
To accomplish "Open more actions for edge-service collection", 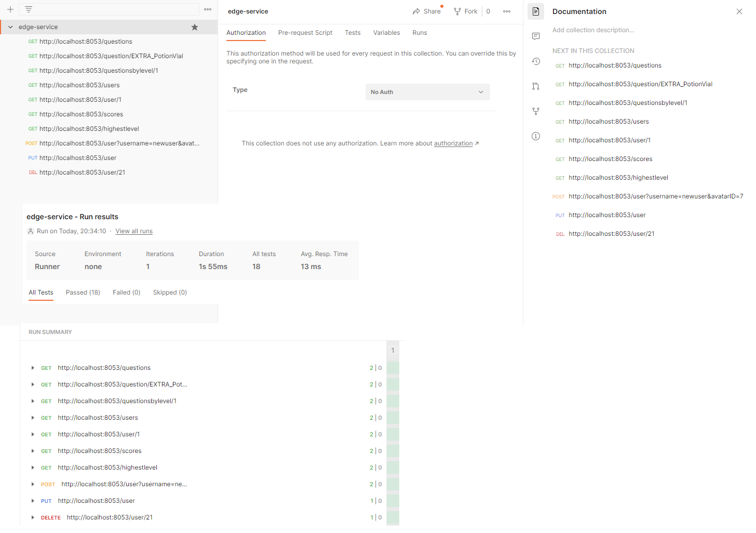I will (x=207, y=9).
